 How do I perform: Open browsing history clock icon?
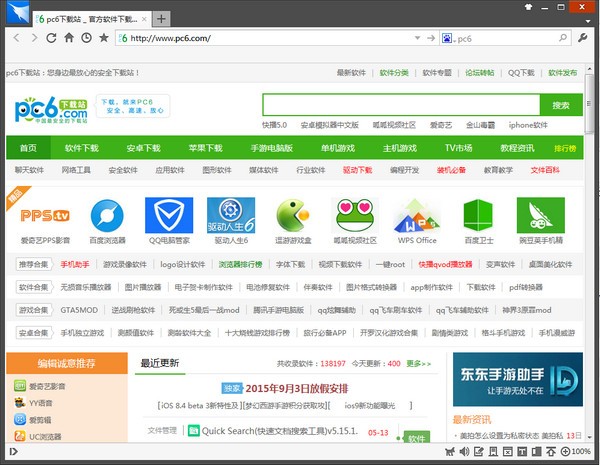(86, 38)
